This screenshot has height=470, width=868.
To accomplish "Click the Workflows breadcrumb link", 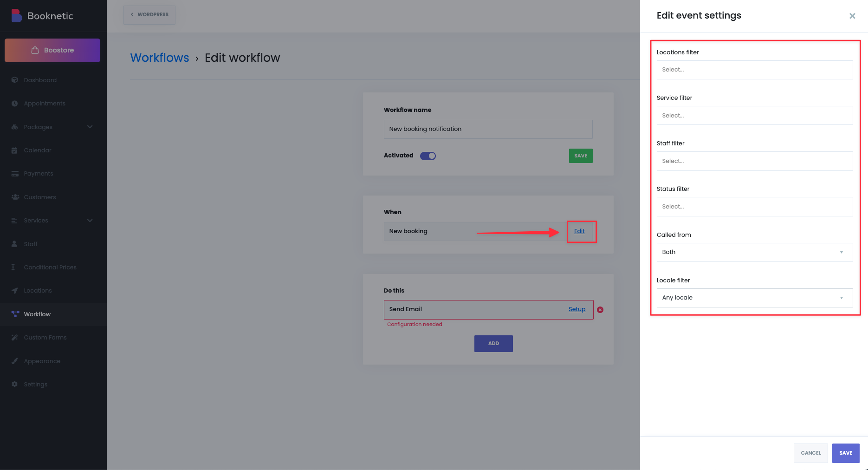I will pyautogui.click(x=160, y=58).
